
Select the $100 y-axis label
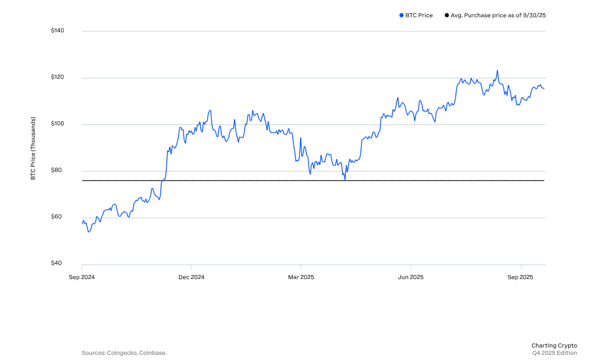[57, 124]
